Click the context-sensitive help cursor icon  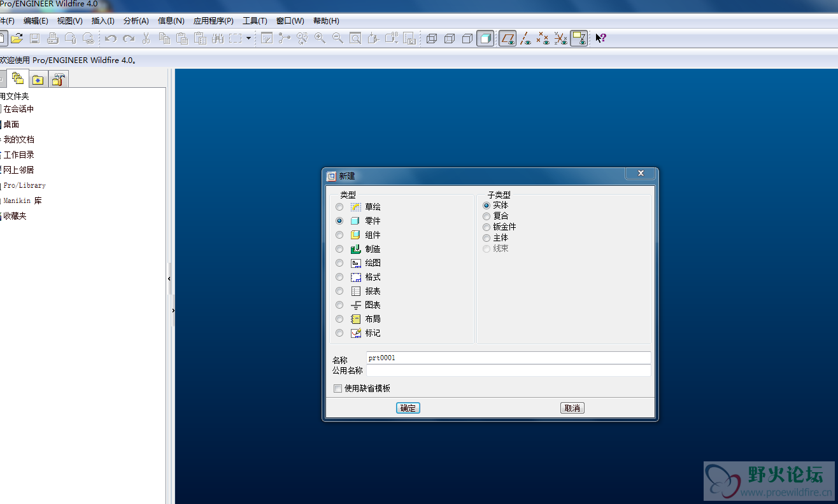[x=600, y=38]
